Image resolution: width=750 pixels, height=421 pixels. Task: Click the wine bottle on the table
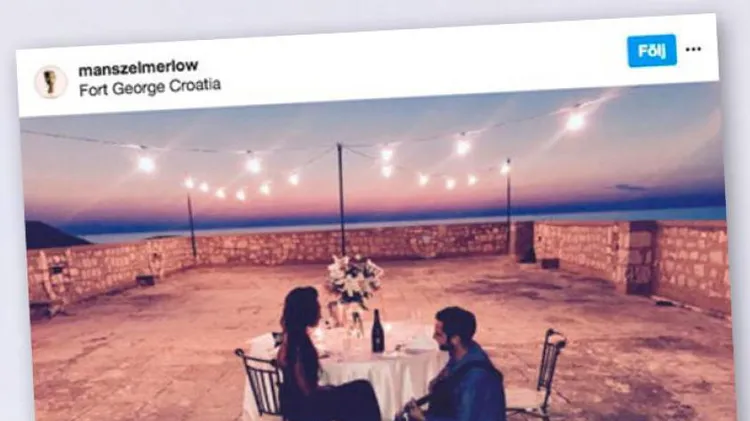tap(378, 331)
